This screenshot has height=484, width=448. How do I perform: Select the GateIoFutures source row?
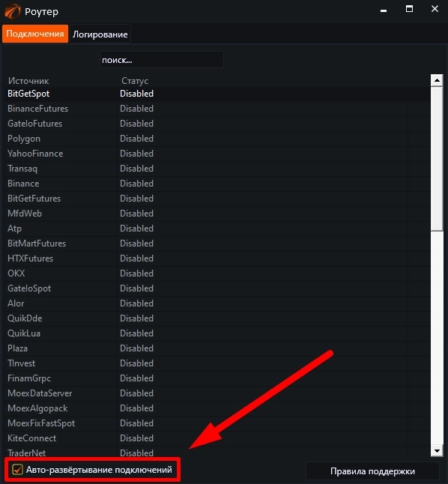click(217, 124)
